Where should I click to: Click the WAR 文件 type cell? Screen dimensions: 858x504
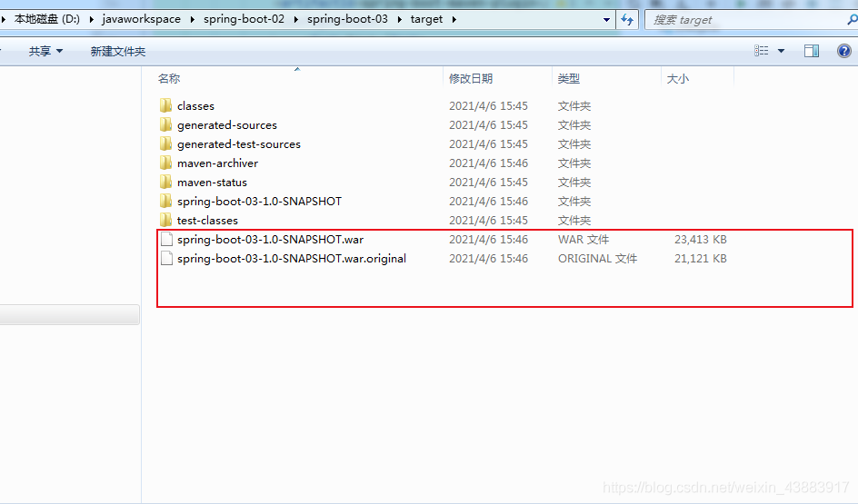[584, 240]
